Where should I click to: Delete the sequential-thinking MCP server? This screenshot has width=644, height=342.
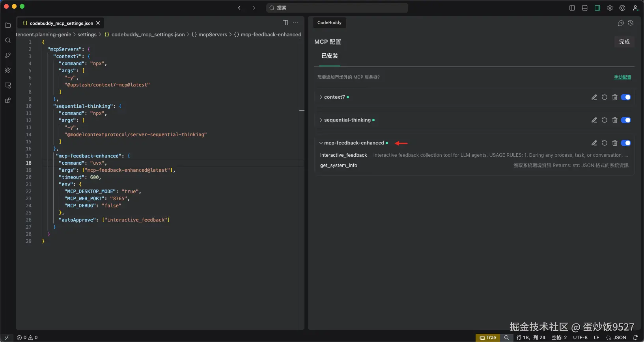point(615,120)
